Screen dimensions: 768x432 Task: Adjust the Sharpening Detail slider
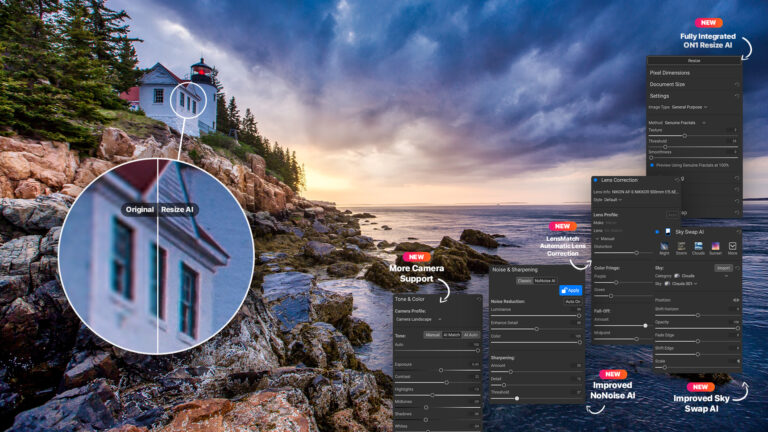point(504,385)
